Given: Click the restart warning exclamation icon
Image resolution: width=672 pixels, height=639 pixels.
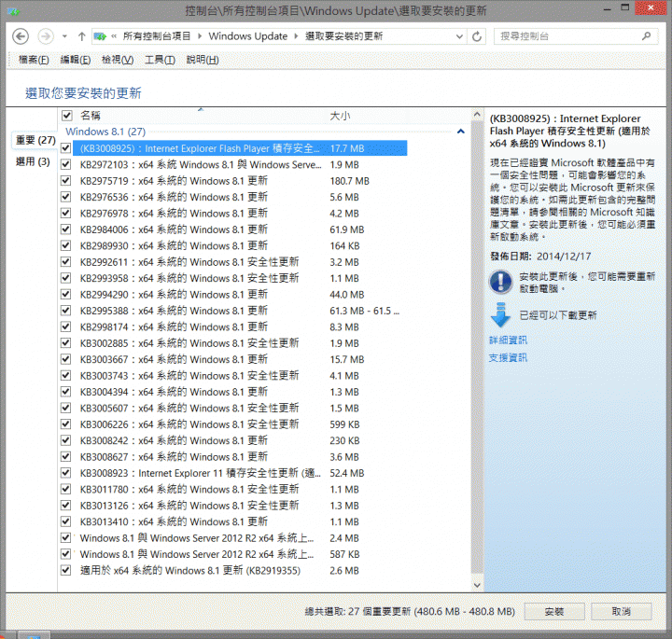Looking at the screenshot, I should pyautogui.click(x=500, y=282).
